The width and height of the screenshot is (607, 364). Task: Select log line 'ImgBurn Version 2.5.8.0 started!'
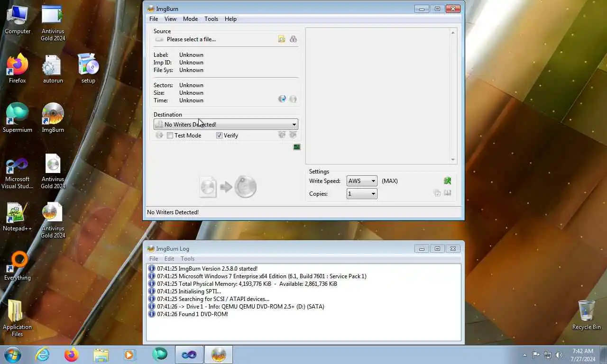(x=207, y=269)
